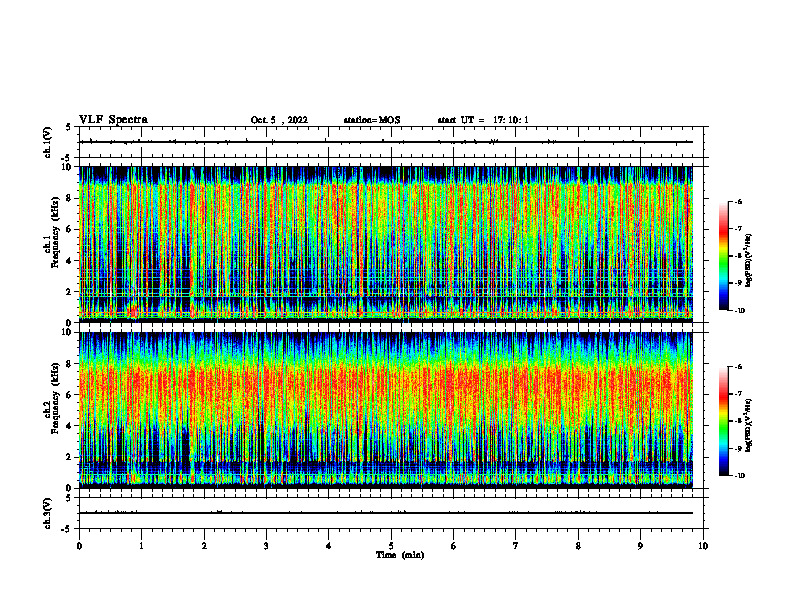Image resolution: width=792 pixels, height=612 pixels.
Task: Click time axis tick label "4"
Action: pyautogui.click(x=329, y=546)
